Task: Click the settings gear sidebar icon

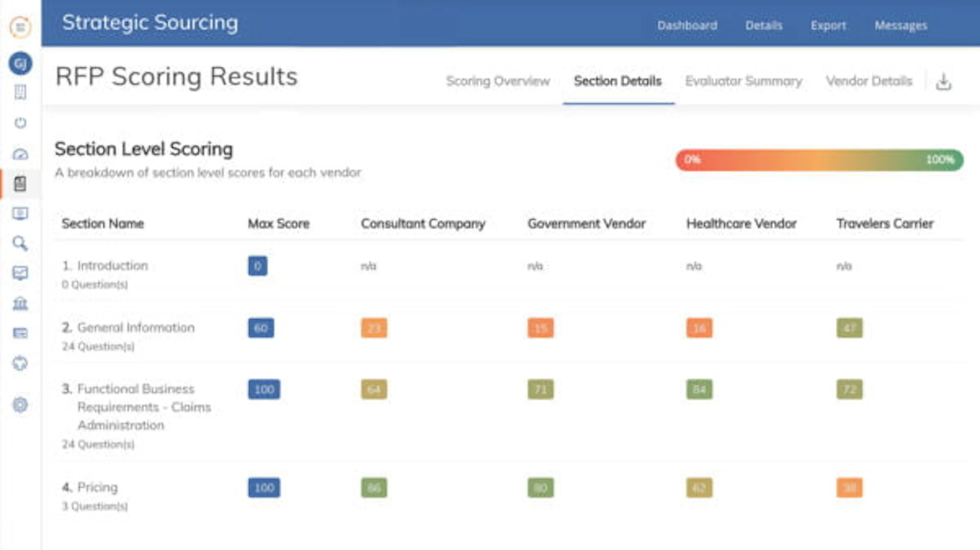Action: click(20, 404)
